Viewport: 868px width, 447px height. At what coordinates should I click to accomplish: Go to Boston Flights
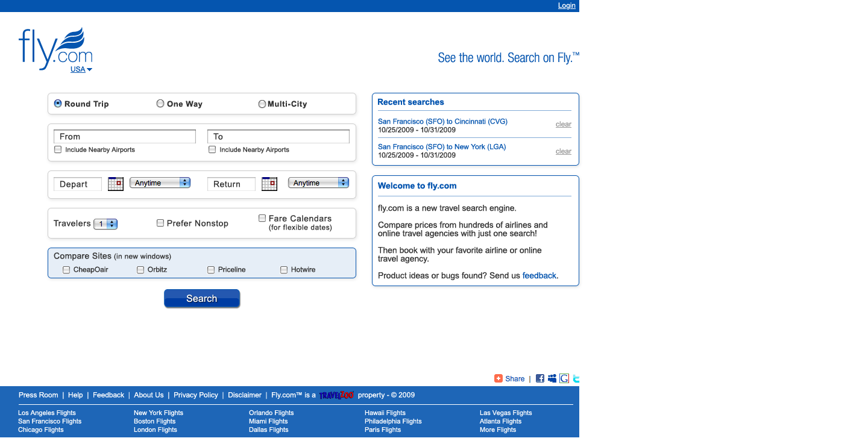tap(155, 422)
